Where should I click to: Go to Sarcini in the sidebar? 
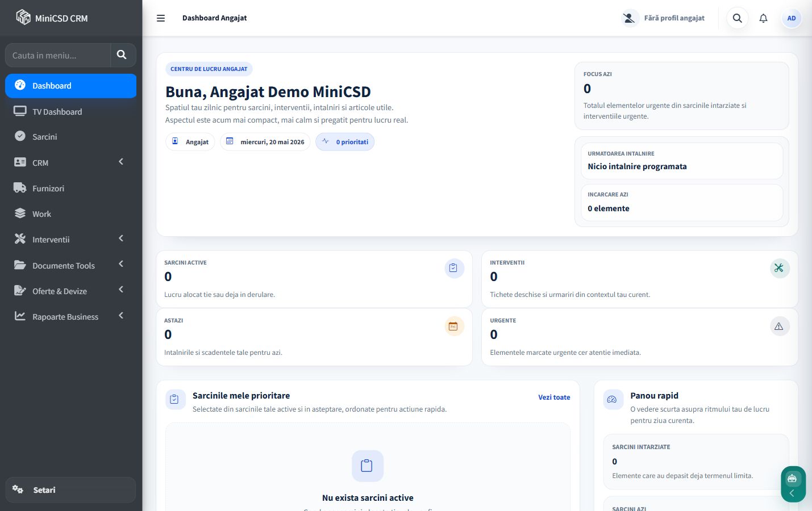pyautogui.click(x=70, y=136)
